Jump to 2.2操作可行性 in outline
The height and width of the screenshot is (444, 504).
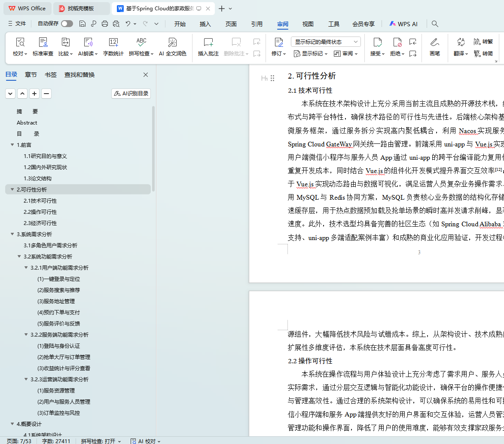[x=40, y=212]
